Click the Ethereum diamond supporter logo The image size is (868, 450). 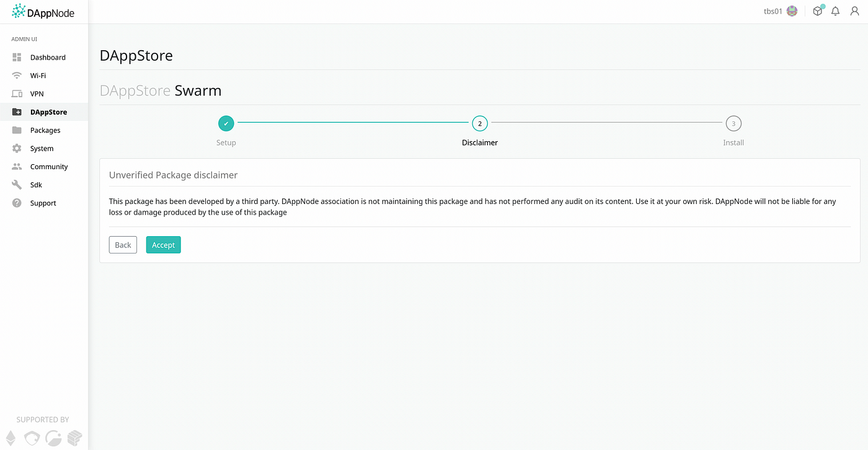point(11,438)
